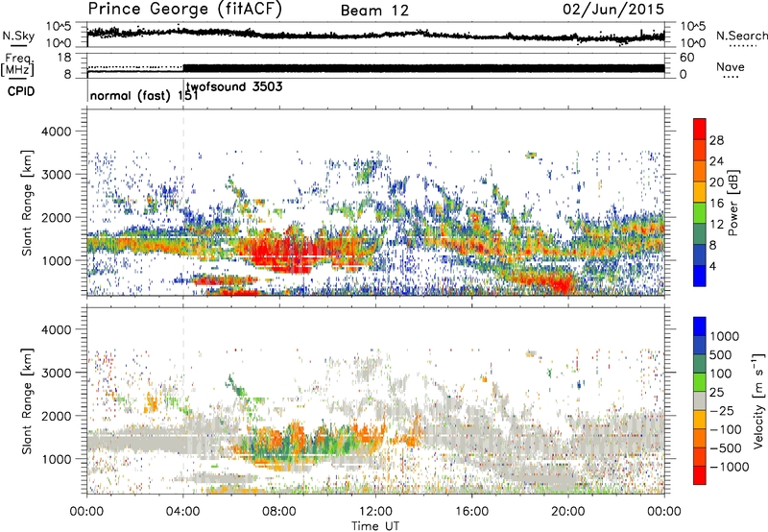Click the power panel 'Slant Range [km]' label
Screen dimensions: 768x532
click(x=27, y=203)
